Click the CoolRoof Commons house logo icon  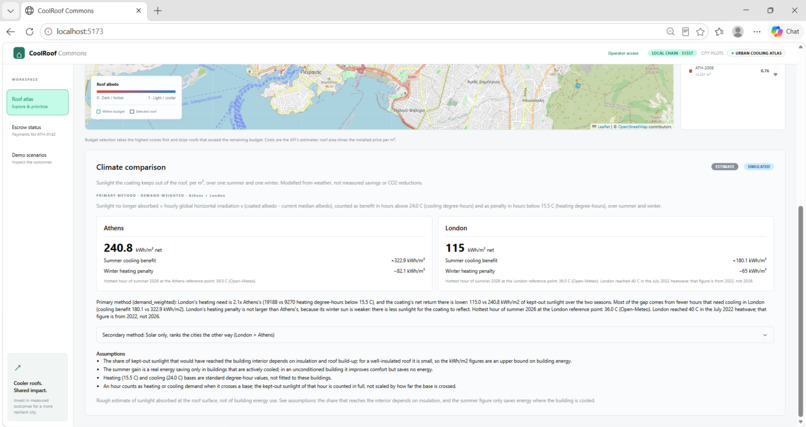pyautogui.click(x=19, y=53)
